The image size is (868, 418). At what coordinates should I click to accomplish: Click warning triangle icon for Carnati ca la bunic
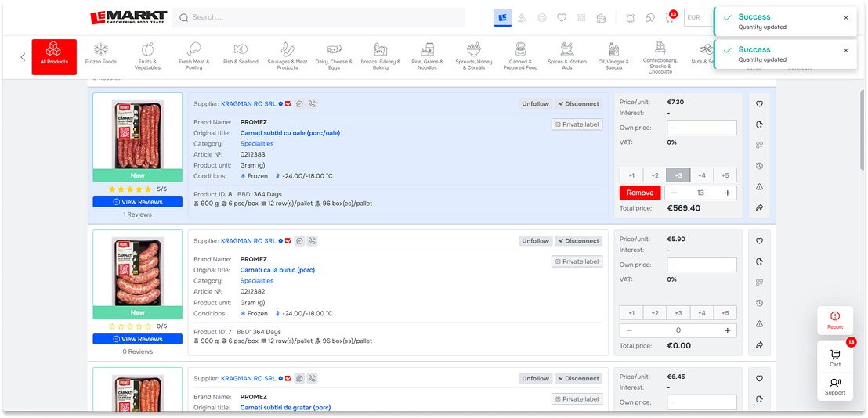click(759, 324)
